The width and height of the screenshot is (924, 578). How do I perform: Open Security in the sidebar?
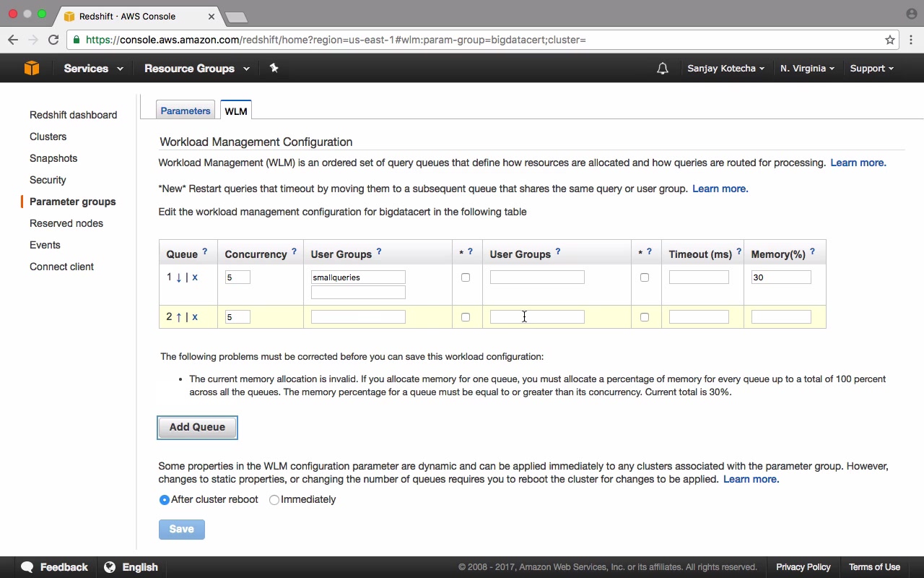[x=48, y=180]
